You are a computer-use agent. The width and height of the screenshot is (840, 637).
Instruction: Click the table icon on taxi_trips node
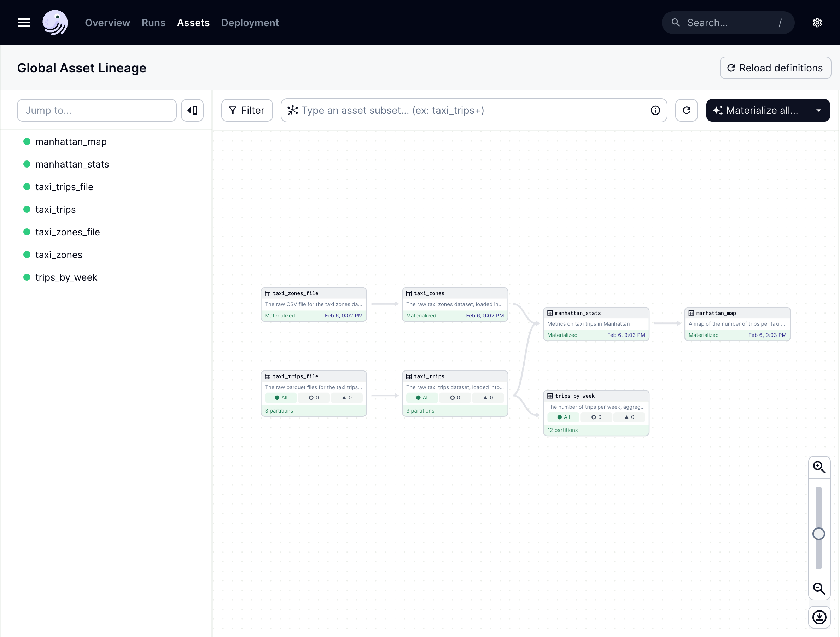409,376
